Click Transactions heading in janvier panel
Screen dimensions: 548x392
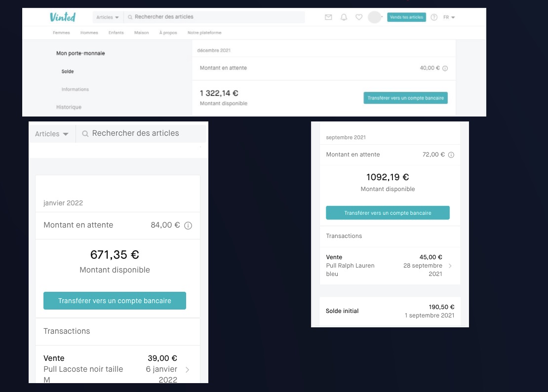pos(67,331)
